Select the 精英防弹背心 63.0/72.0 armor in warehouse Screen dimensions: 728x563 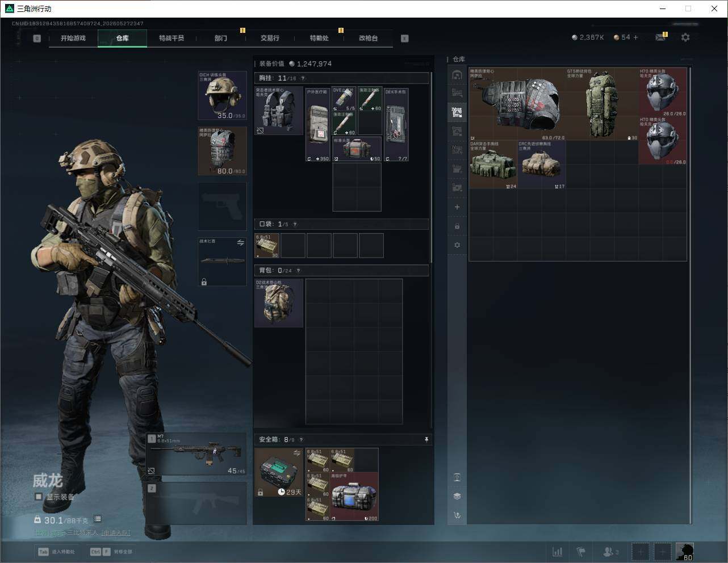tap(517, 104)
